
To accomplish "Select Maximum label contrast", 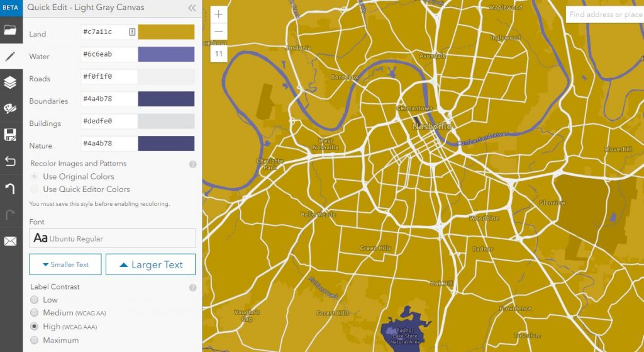I will click(35, 341).
